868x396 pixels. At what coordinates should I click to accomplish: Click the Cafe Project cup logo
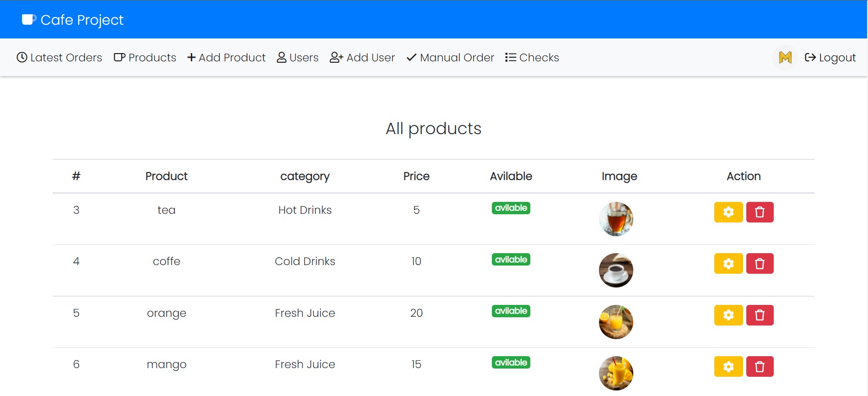point(29,20)
